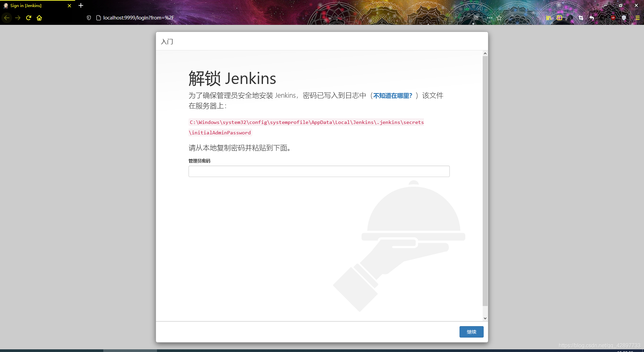
Task: Go back with the browser back arrow
Action: 7,18
